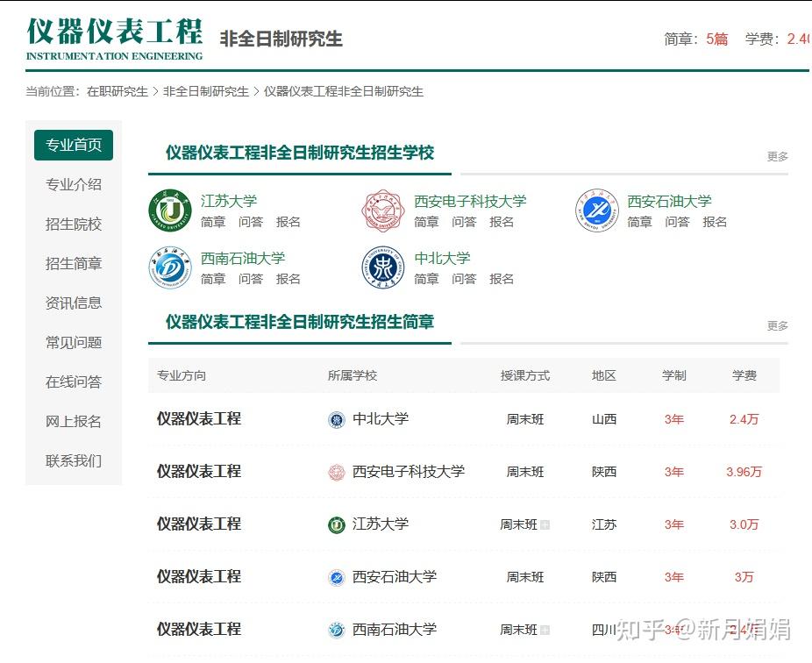Click 报名 under 江苏大学

pyautogui.click(x=288, y=222)
